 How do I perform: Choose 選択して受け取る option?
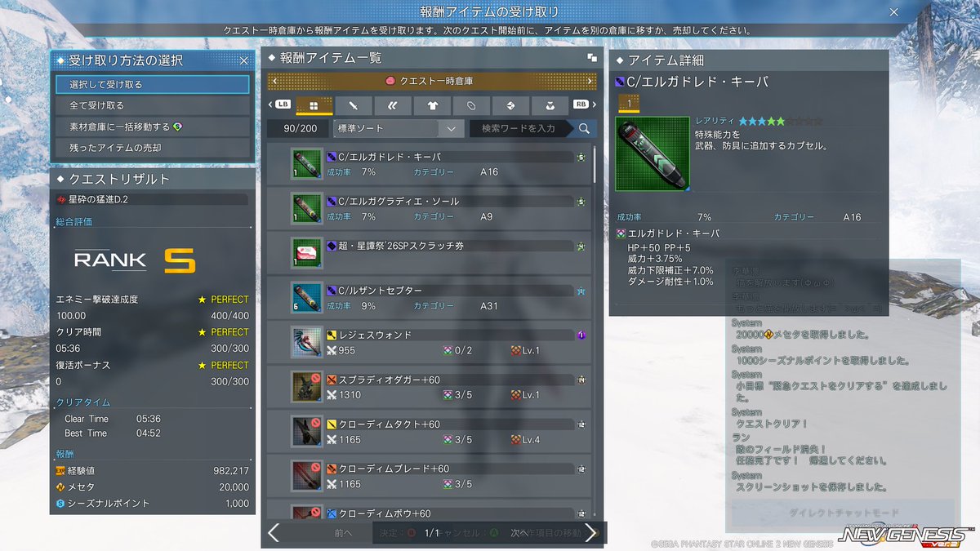coord(153,84)
